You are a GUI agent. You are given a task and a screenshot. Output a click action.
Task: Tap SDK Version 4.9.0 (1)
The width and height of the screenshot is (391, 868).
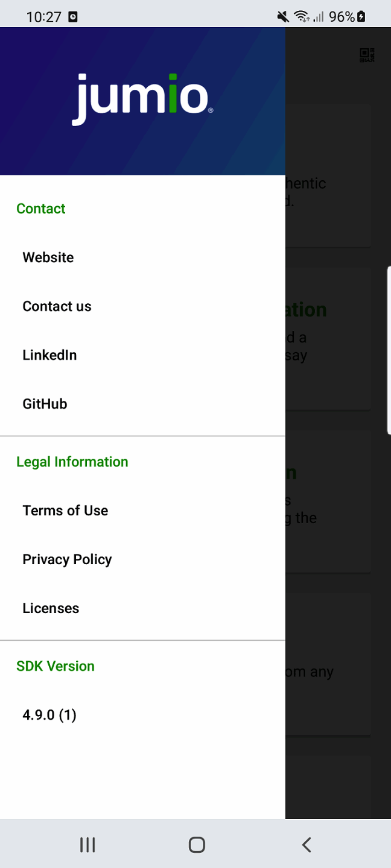[49, 715]
